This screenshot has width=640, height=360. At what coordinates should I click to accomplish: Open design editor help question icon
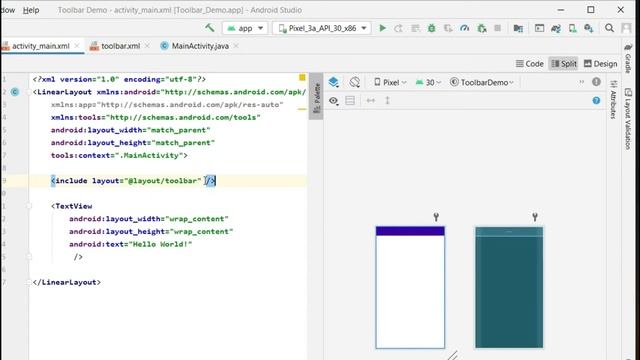point(596,100)
